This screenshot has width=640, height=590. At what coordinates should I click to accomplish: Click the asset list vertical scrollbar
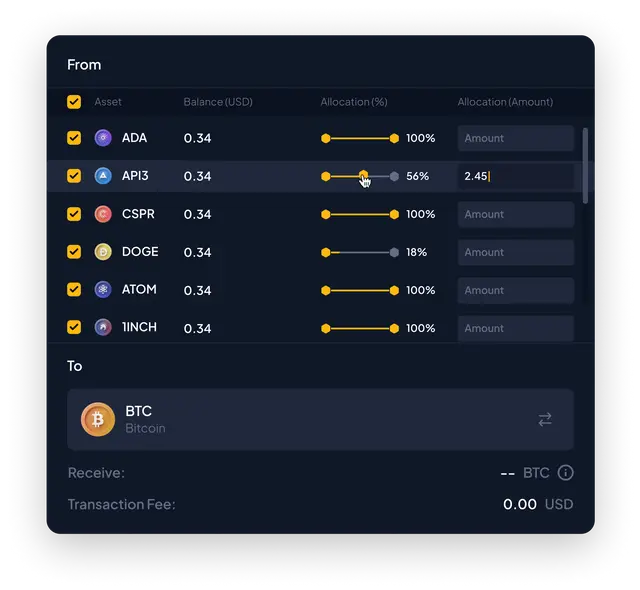(x=585, y=166)
